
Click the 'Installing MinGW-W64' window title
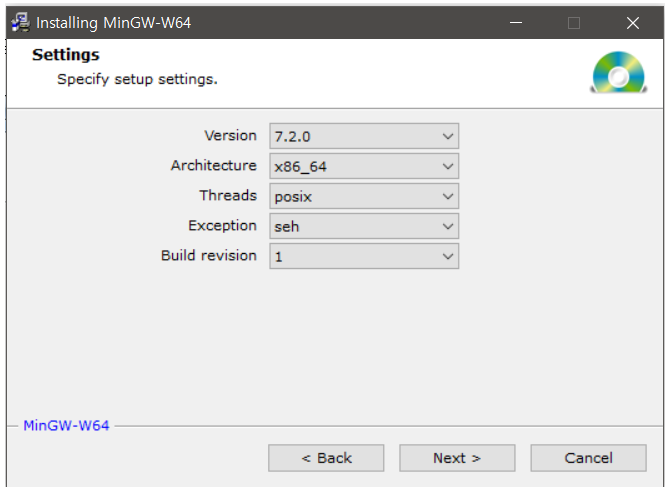click(113, 23)
